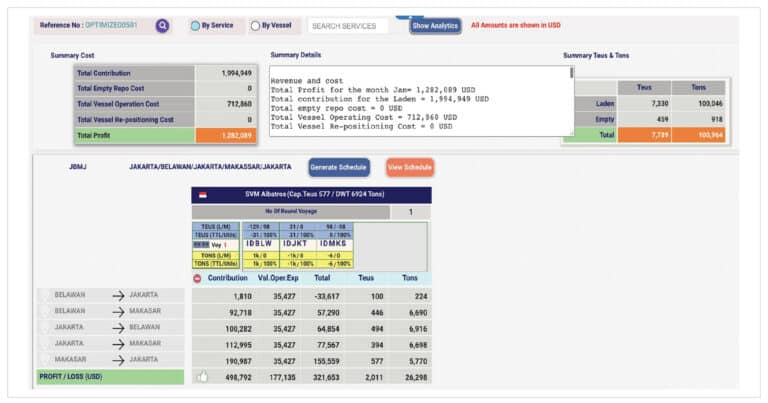Click the thumbs-up icon in Profit/Loss row
This screenshot has width=768, height=403.
pyautogui.click(x=200, y=377)
